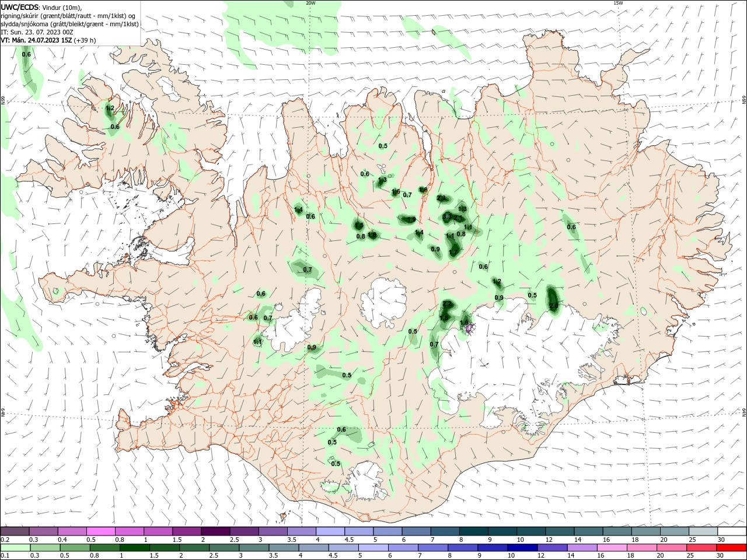Click the 0.6 value in the green band in east Iceland
Image resolution: width=747 pixels, height=560 pixels.
pyautogui.click(x=571, y=227)
